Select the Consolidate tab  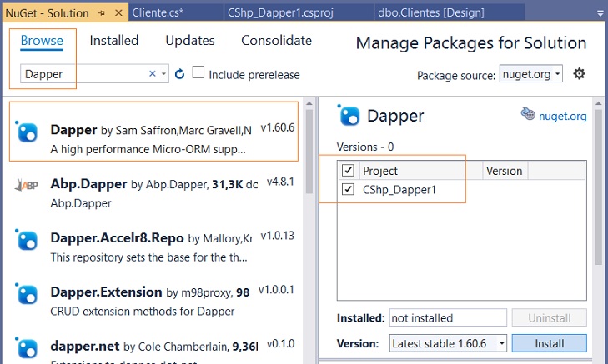(x=276, y=40)
